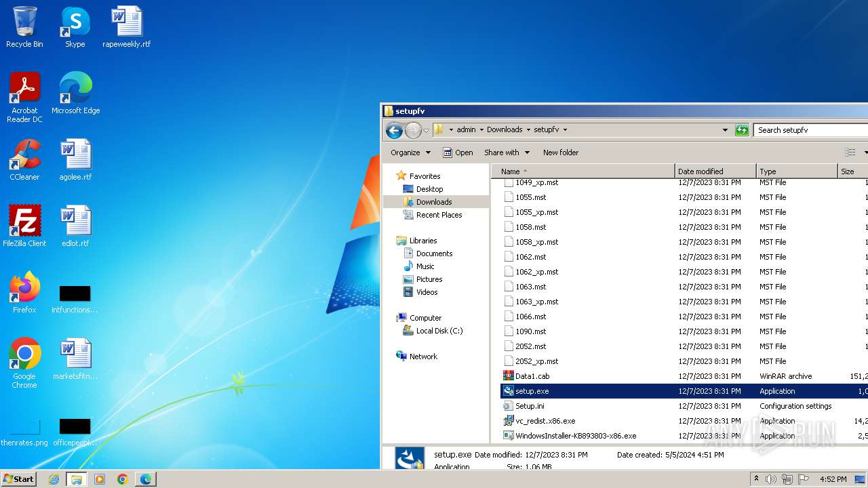Select edlot.rtf document on desktop
The height and width of the screenshot is (488, 868).
tap(75, 226)
